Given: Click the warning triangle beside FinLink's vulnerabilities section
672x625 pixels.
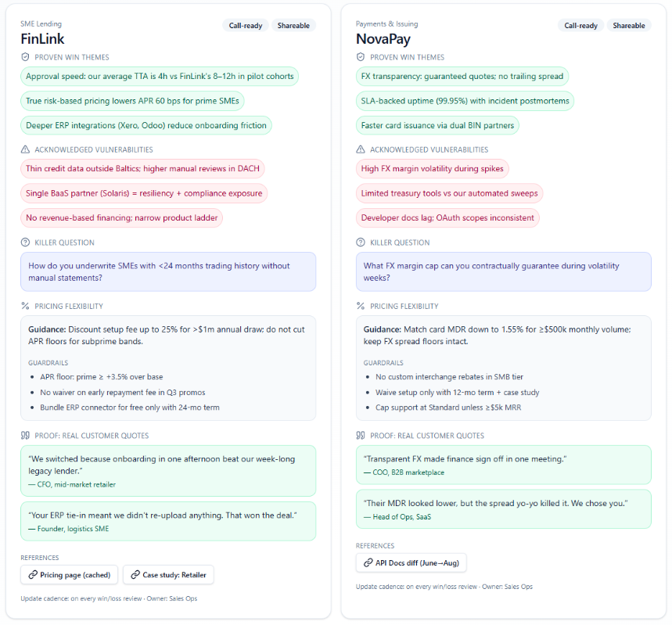Looking at the screenshot, I should click(x=26, y=149).
